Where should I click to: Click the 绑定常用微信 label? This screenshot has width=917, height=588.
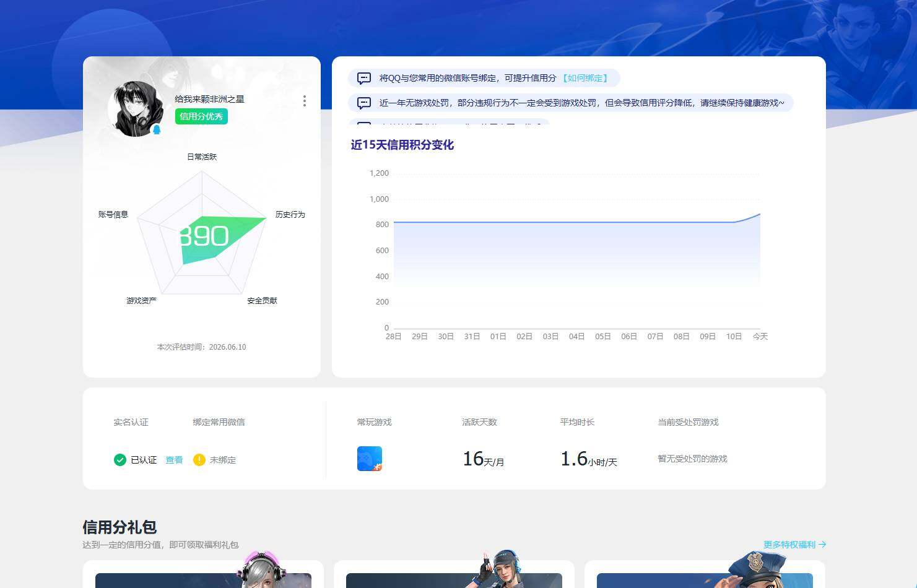[219, 422]
